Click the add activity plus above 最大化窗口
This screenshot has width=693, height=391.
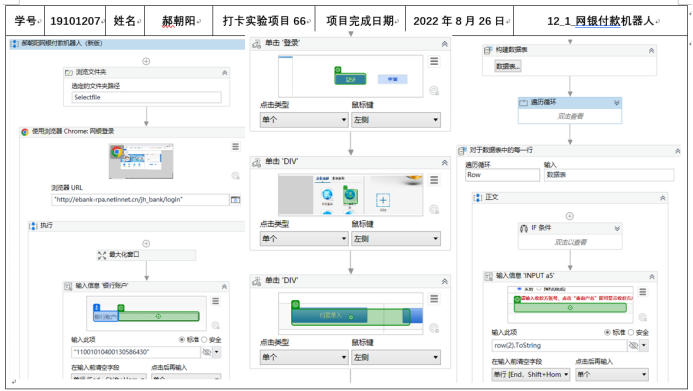coord(146,243)
